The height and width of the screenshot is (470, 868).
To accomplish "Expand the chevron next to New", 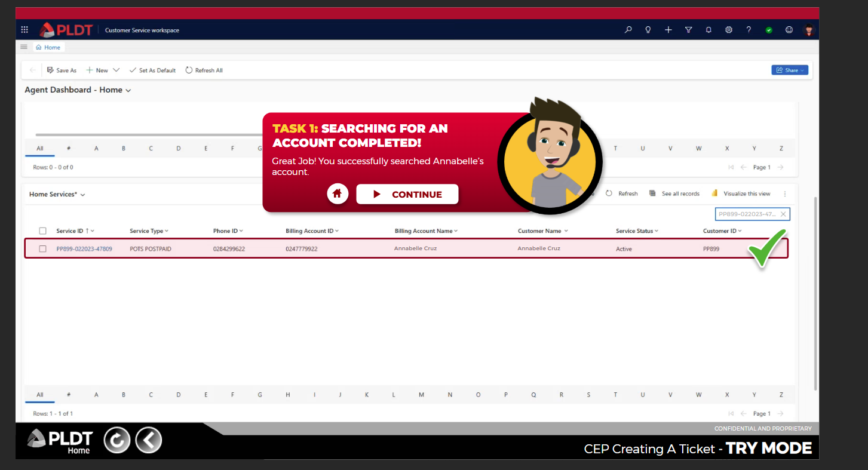I will coord(116,70).
